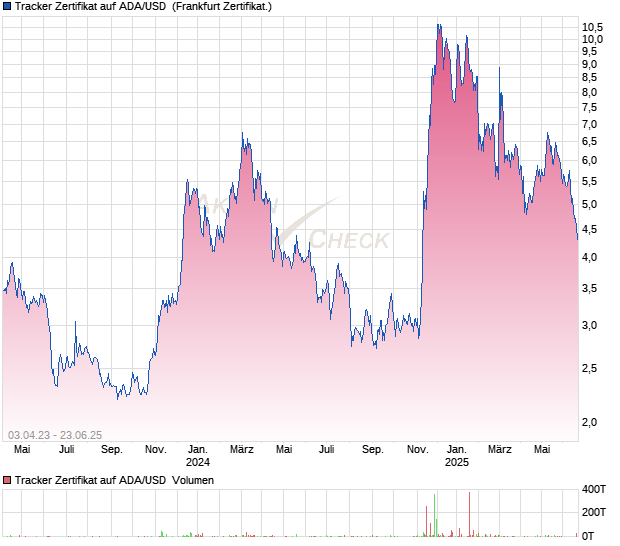Viewport: 620px width, 546px height.
Task: Click the red legend square beside Volumen title
Action: [7, 481]
